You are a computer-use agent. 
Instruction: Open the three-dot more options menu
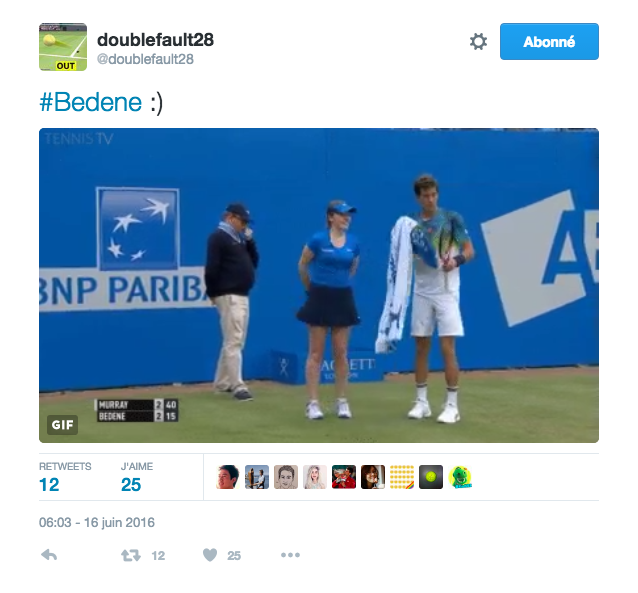point(291,555)
